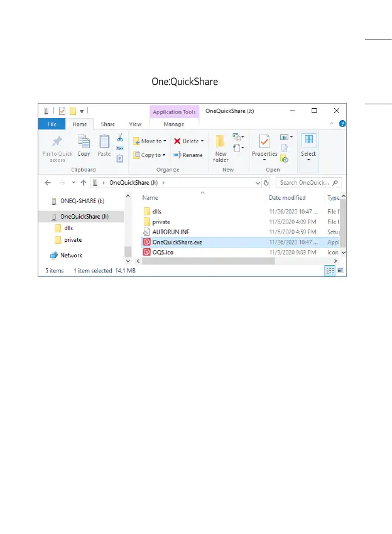The height and width of the screenshot is (534, 392).
Task: Select ONEQ-SHARE (I:) in navigation pane
Action: click(82, 201)
